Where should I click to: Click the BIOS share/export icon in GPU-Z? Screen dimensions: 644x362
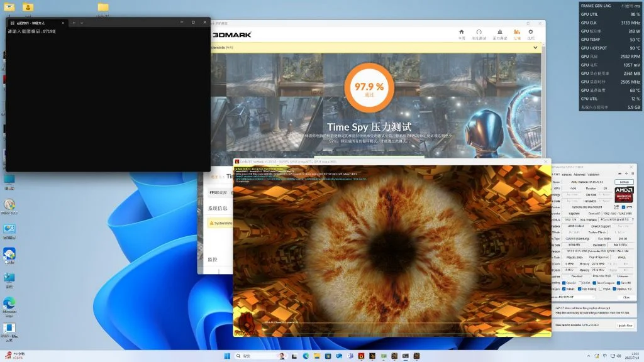click(x=616, y=207)
